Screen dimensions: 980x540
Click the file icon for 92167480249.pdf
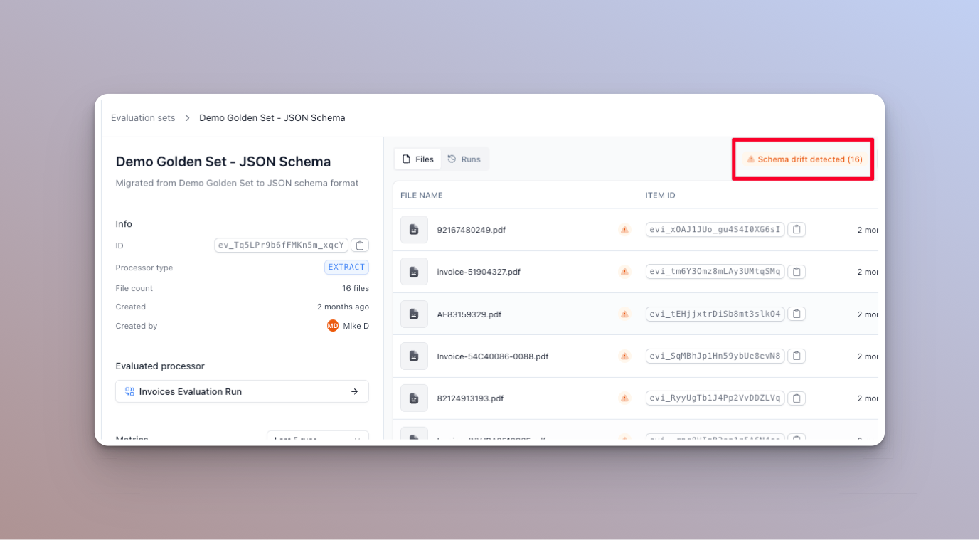[414, 230]
